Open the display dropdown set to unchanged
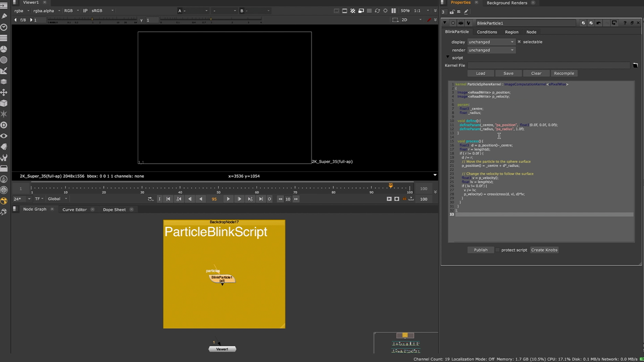This screenshot has height=362, width=644. (491, 42)
